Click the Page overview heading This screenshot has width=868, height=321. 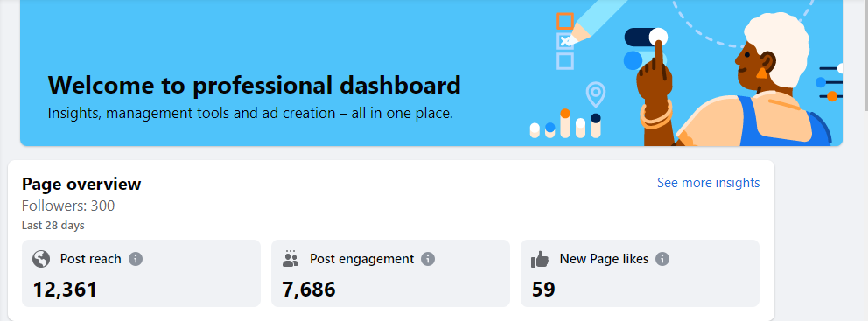(81, 184)
